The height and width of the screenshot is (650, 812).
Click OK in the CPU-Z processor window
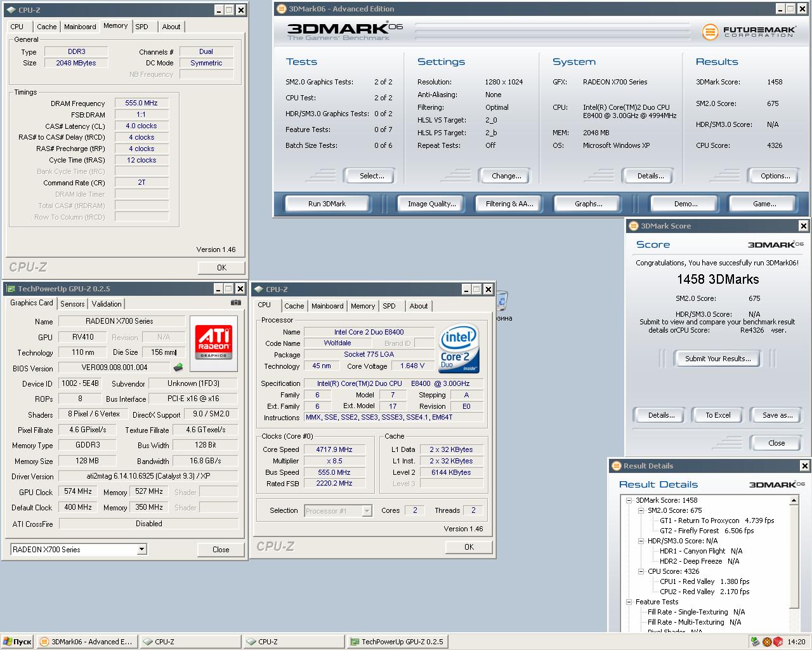coord(469,547)
